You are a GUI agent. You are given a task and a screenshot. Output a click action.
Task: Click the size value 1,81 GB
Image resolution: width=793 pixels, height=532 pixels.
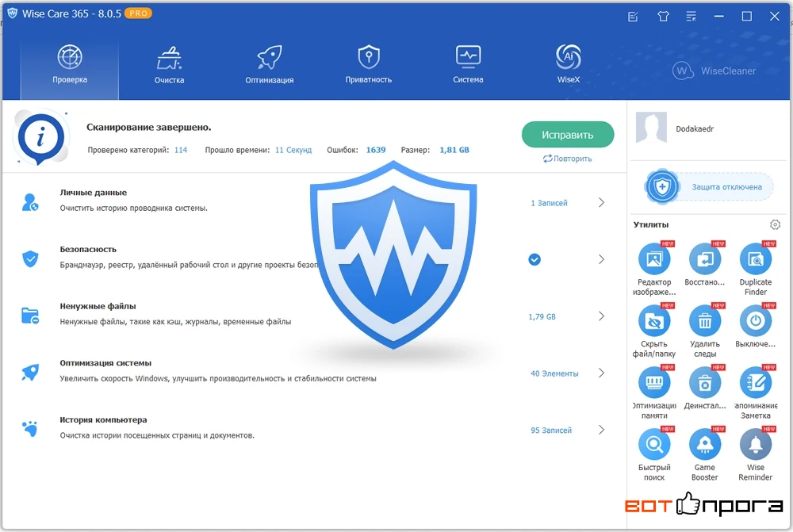[454, 150]
